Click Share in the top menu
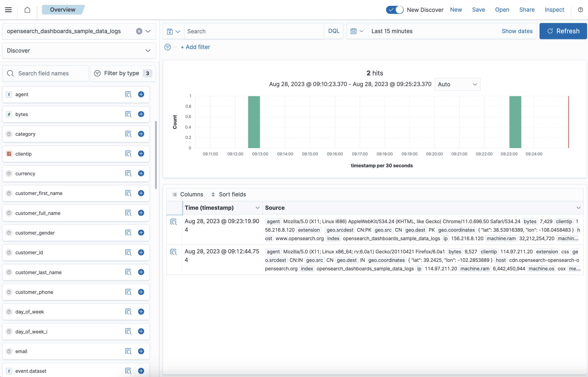Viewport: 588px width, 377px height. tap(527, 10)
